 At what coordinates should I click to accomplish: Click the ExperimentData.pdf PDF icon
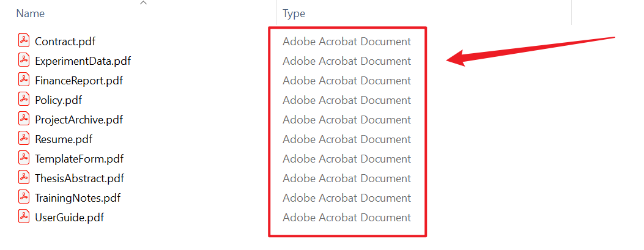click(x=24, y=61)
